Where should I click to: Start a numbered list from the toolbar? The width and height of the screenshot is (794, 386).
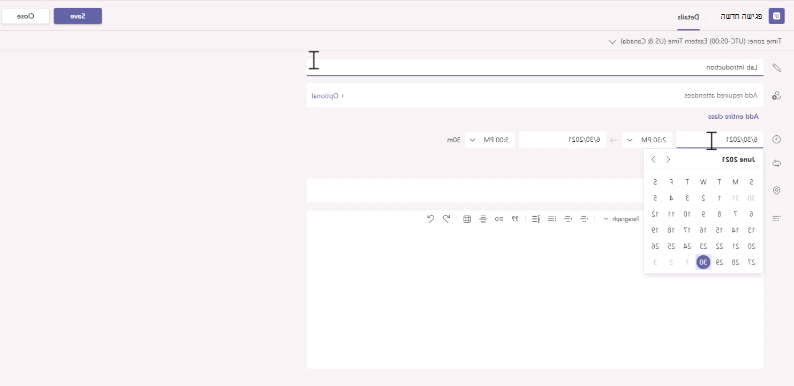[536, 219]
